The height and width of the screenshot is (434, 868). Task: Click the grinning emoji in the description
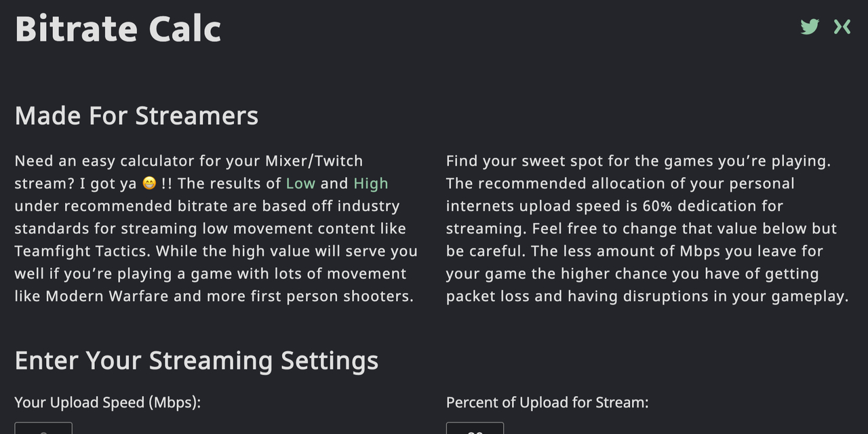tap(150, 184)
